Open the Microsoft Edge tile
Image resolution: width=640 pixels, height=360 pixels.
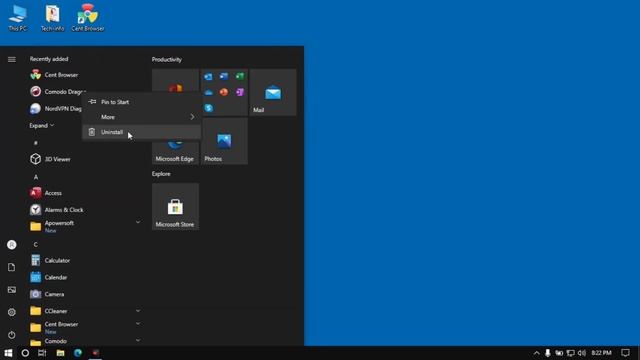(176, 152)
